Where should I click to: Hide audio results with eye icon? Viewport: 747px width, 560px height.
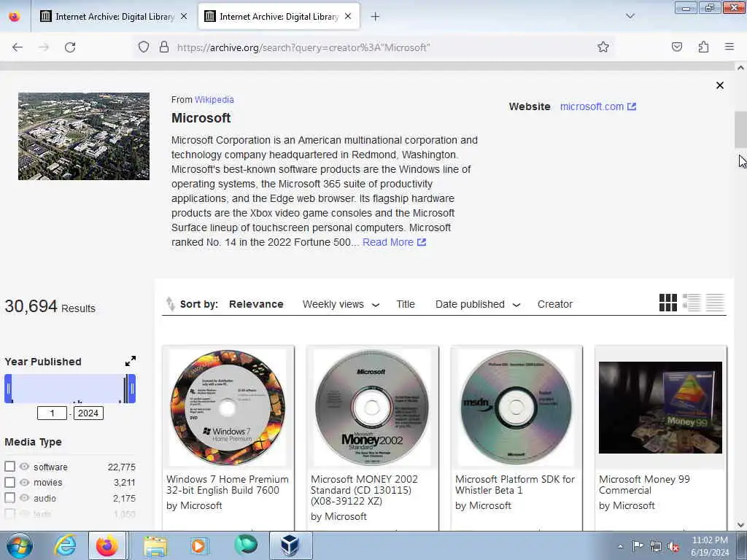pyautogui.click(x=24, y=498)
